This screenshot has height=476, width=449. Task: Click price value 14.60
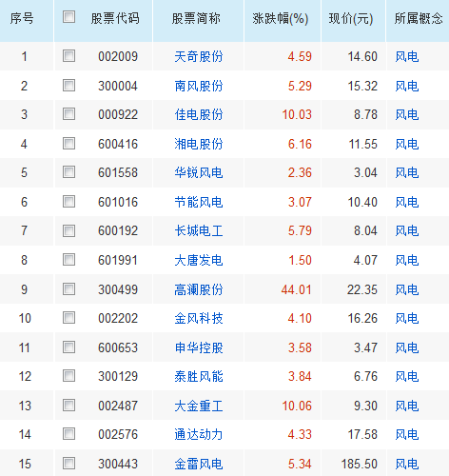click(362, 57)
